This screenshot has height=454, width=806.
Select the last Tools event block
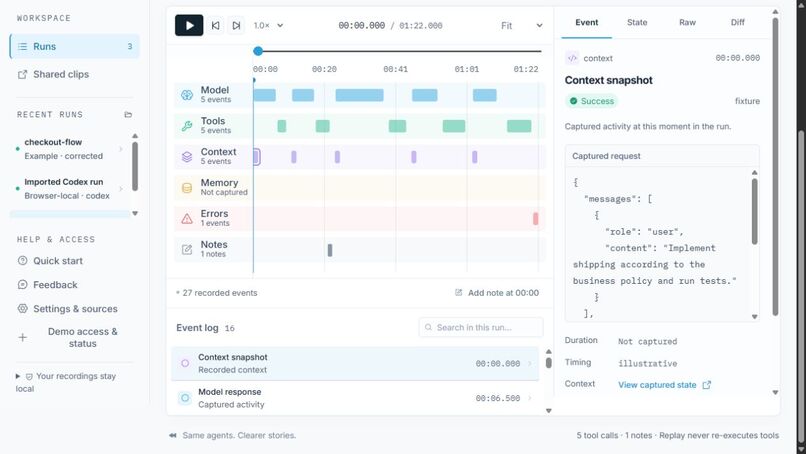[519, 126]
